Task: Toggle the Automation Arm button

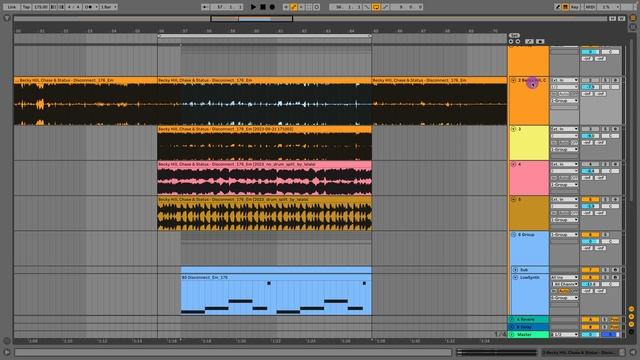Action: coord(294,7)
